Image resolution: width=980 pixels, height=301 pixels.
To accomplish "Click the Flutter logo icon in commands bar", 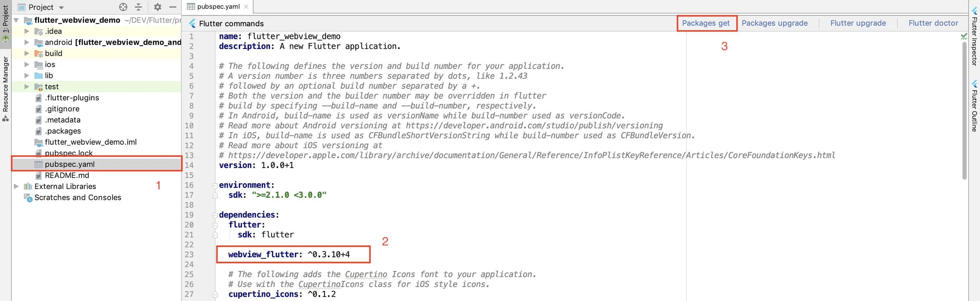I will coord(192,24).
